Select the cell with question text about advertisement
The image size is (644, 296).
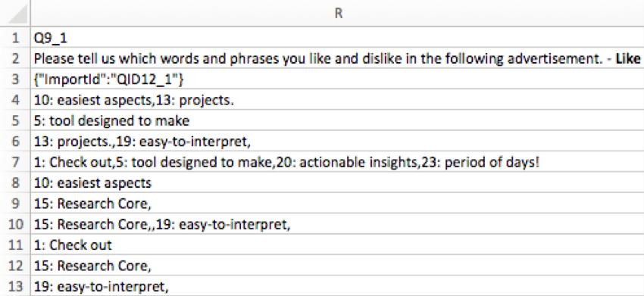click(338, 58)
